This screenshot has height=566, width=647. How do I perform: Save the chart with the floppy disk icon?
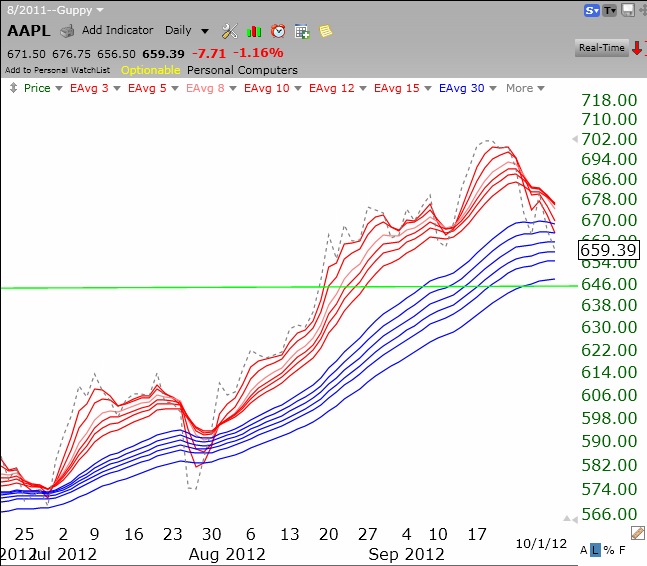point(628,10)
